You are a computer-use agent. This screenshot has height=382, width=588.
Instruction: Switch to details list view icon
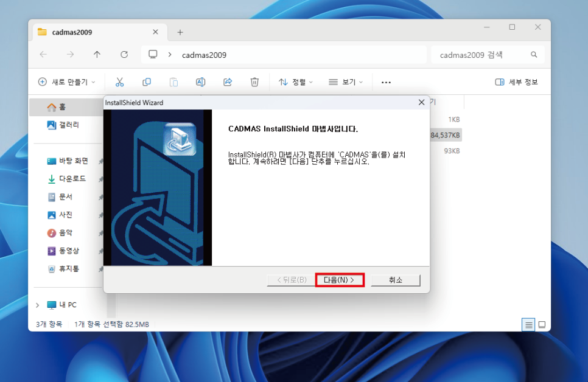pos(528,325)
